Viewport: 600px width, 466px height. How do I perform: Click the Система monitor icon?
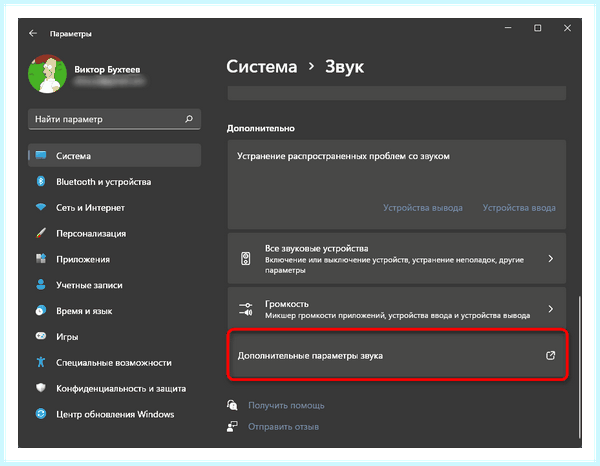coord(41,155)
